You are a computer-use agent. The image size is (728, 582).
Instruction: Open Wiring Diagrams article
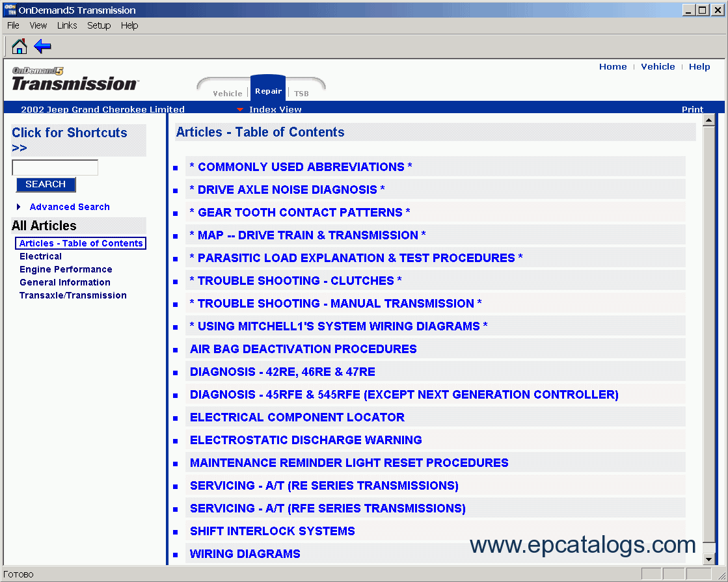coord(245,553)
